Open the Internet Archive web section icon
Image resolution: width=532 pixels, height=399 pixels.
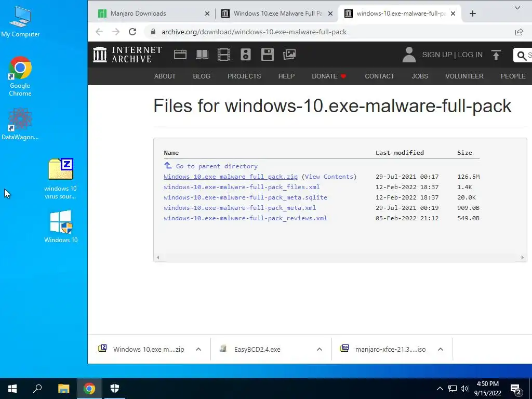[x=180, y=55]
